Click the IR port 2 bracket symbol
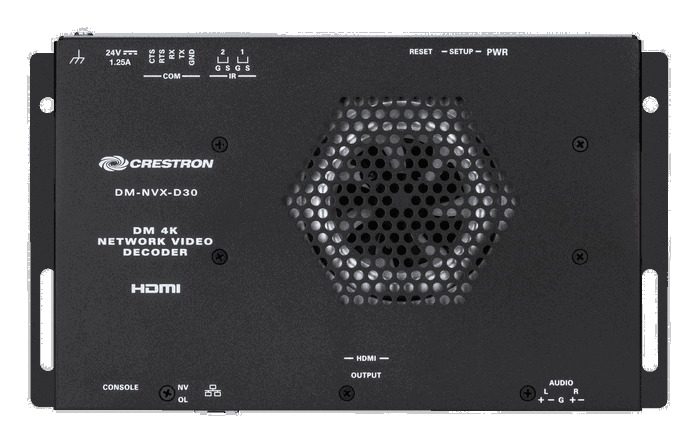Screen dimensions: 699x446 [222, 60]
